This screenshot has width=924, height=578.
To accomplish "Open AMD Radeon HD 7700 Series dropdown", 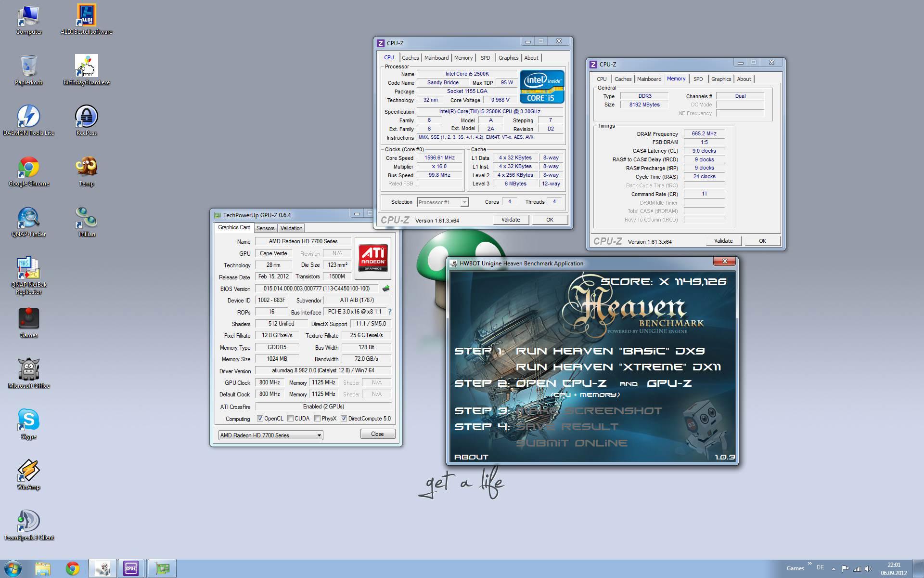I will pos(270,435).
